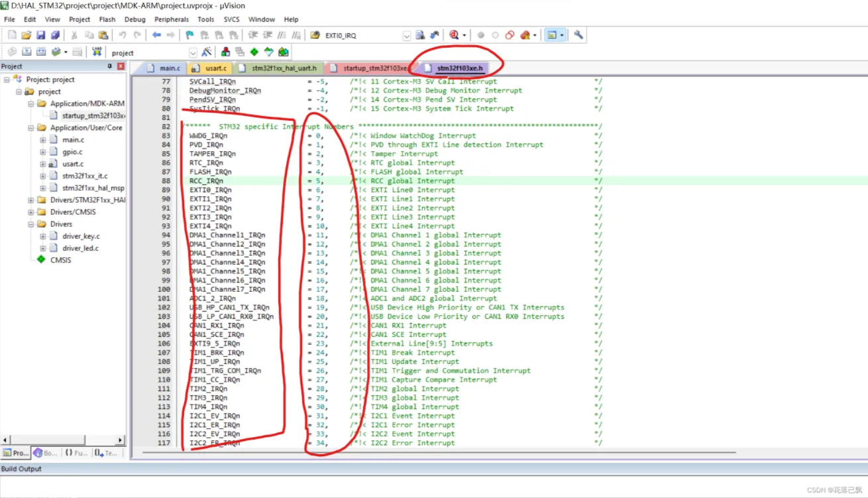The height and width of the screenshot is (498, 868).
Task: Open the window layout button dropdown arrow
Action: (x=562, y=35)
